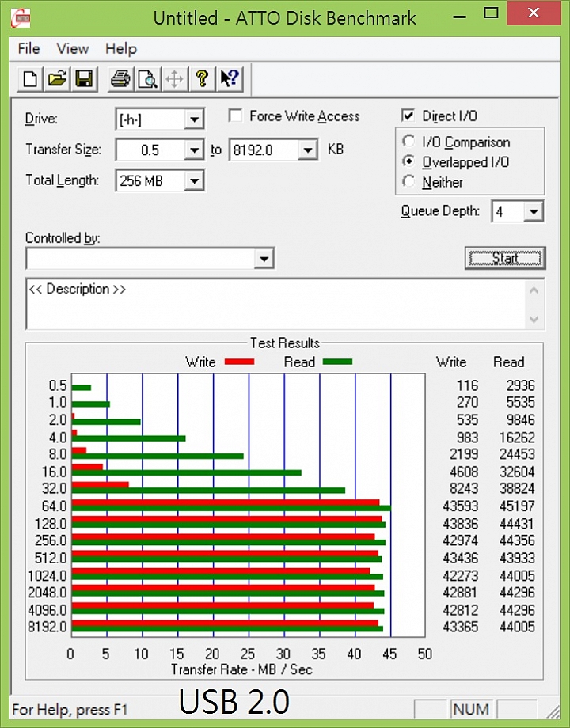Click the red Write legend swatch
The width and height of the screenshot is (570, 728).
tap(239, 362)
